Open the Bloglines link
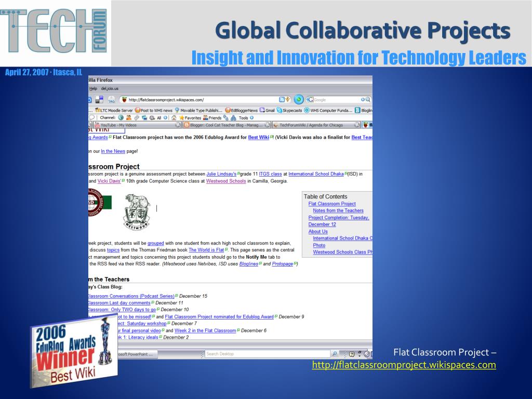Screen dimensions: 532x399 point(249,263)
